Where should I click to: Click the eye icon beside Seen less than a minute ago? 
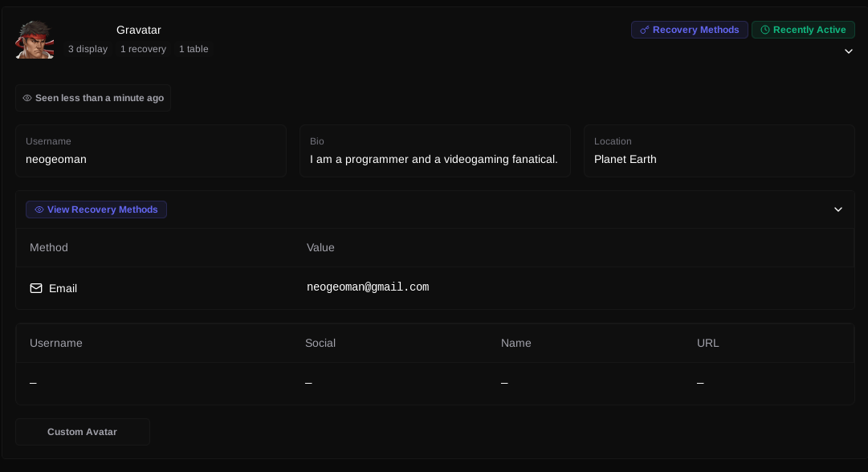(27, 98)
